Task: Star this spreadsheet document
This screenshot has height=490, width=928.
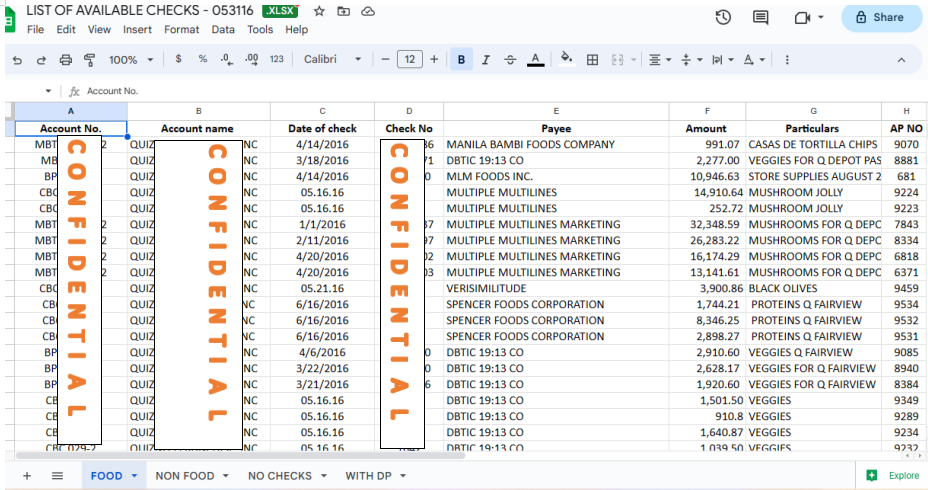Action: pyautogui.click(x=319, y=11)
